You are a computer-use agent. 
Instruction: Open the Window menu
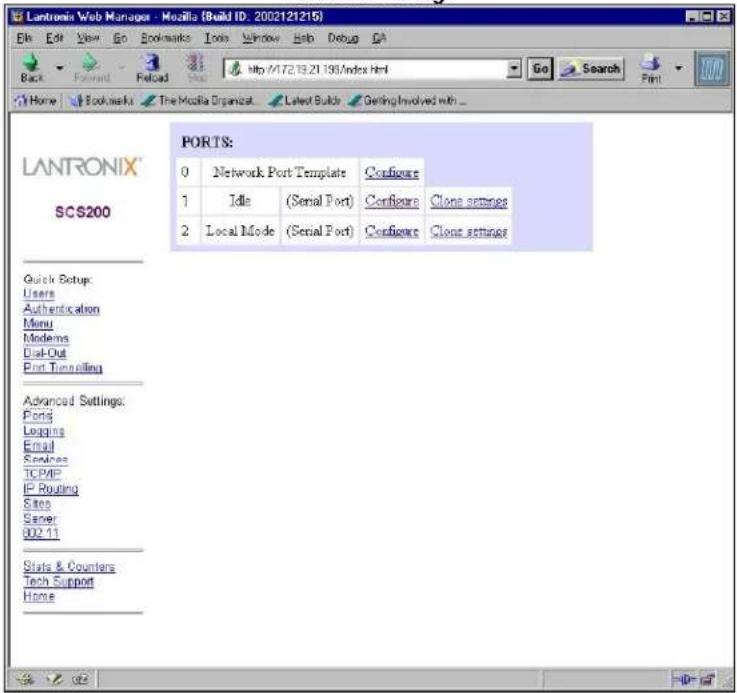(x=261, y=38)
